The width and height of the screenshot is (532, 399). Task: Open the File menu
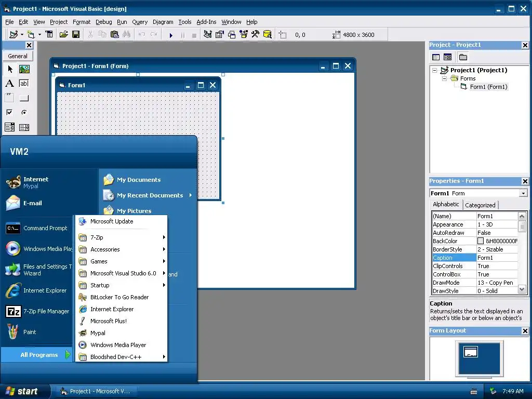coord(9,22)
